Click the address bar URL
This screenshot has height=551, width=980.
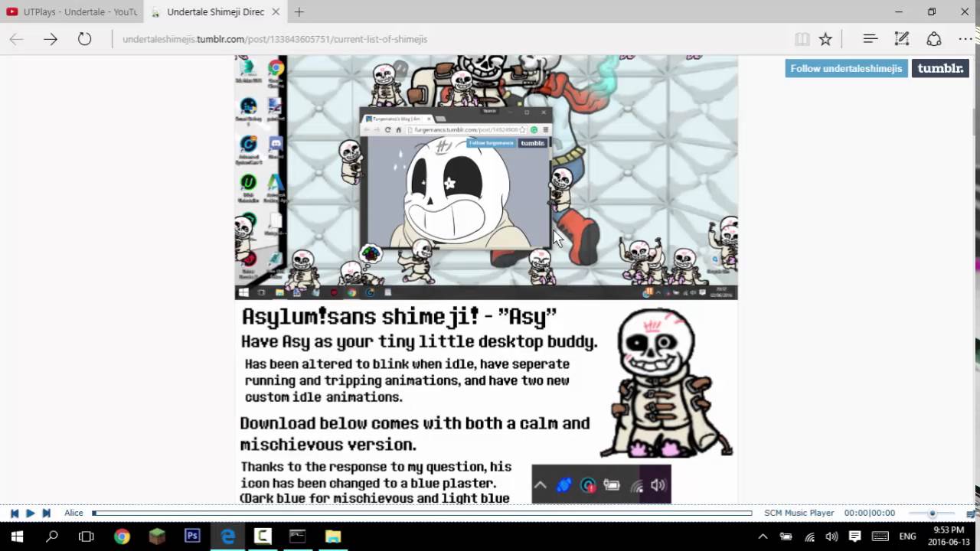pyautogui.click(x=274, y=39)
